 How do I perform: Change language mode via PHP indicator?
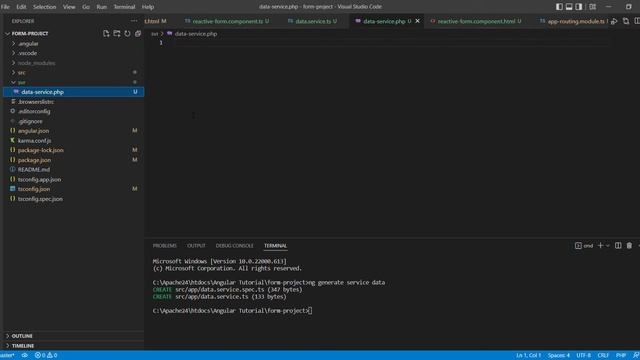(621, 355)
